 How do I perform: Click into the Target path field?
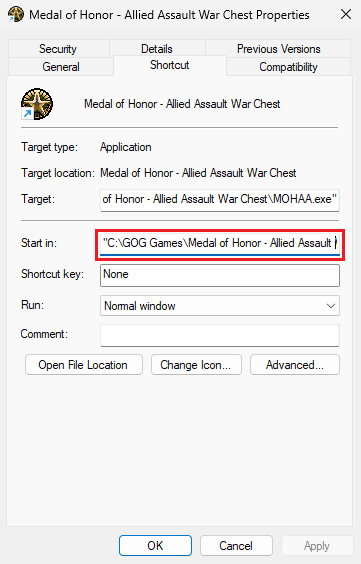click(220, 200)
